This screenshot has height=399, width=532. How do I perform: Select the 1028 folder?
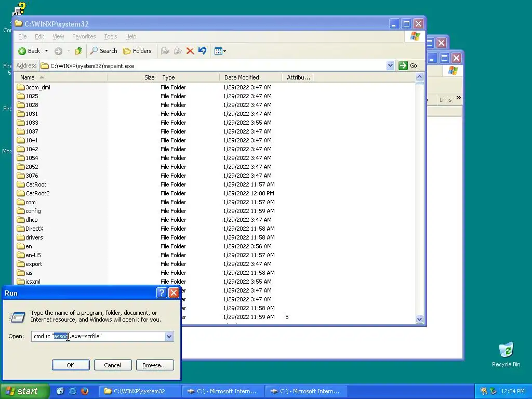[x=28, y=105]
